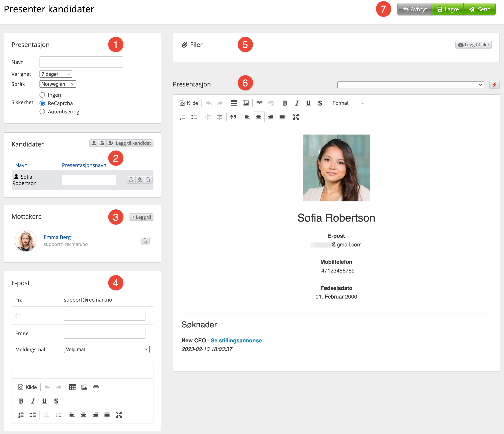Insert table in presentation editor toolbar
The width and height of the screenshot is (504, 434).
pos(234,103)
